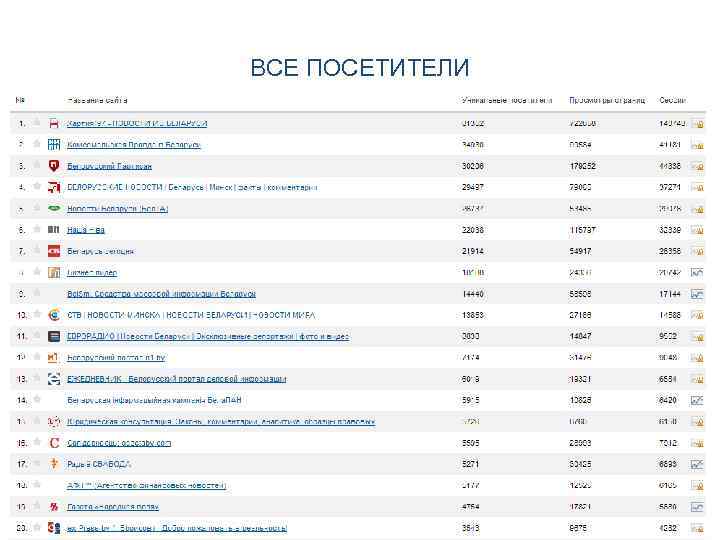
Task: Open the chart icon in row 11
Action: (x=697, y=337)
